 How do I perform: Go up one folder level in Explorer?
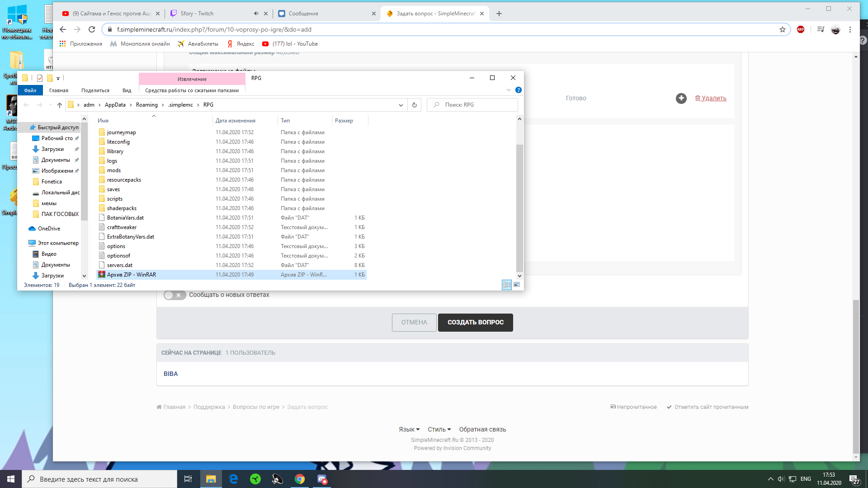point(60,105)
